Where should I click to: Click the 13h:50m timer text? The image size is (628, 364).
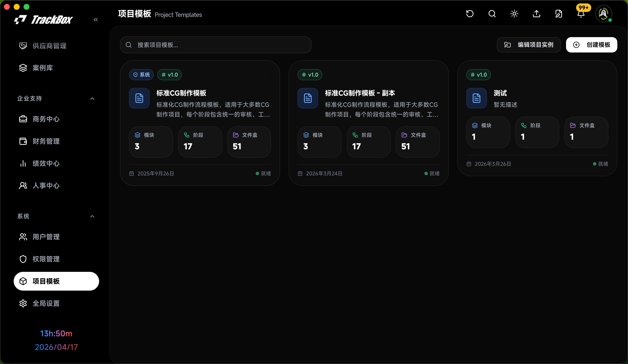(56, 333)
